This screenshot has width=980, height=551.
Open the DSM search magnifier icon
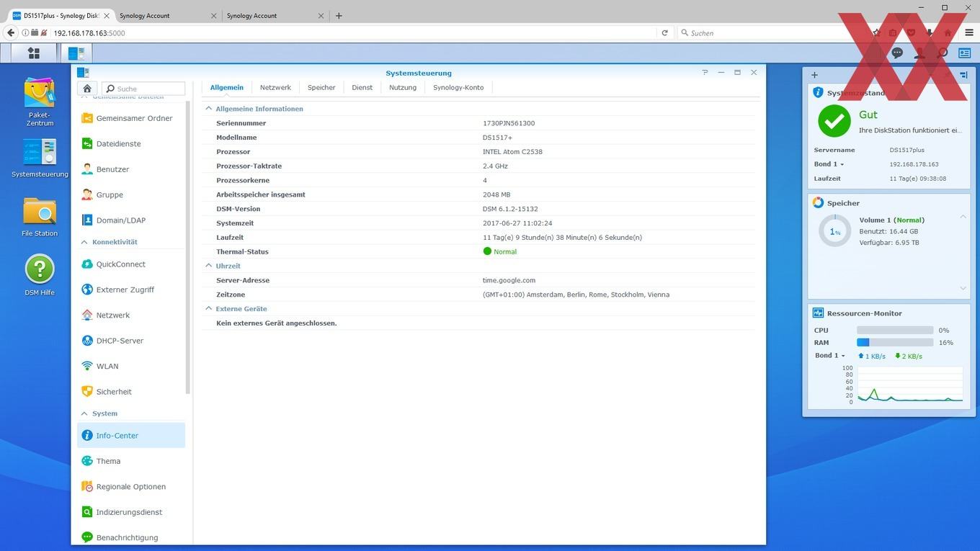click(943, 53)
